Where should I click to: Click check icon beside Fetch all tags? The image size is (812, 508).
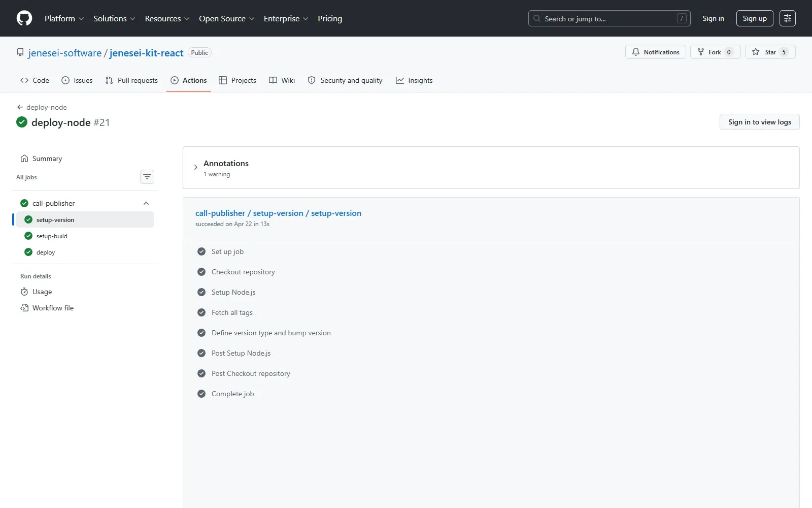(x=201, y=312)
